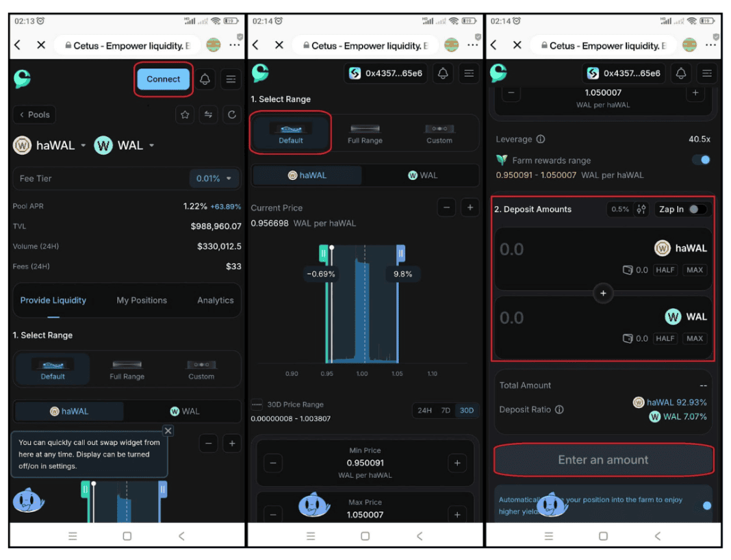The width and height of the screenshot is (731, 560).
Task: Open deposit settings sliders icon
Action: [x=641, y=209]
